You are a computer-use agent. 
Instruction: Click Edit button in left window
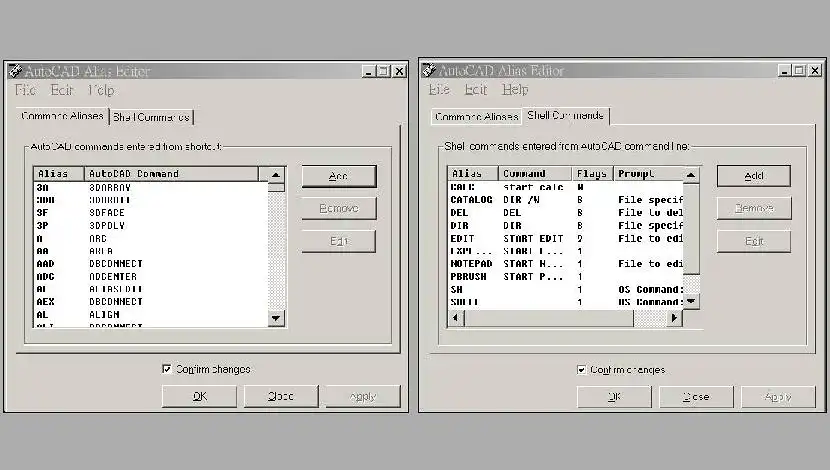pyautogui.click(x=339, y=241)
